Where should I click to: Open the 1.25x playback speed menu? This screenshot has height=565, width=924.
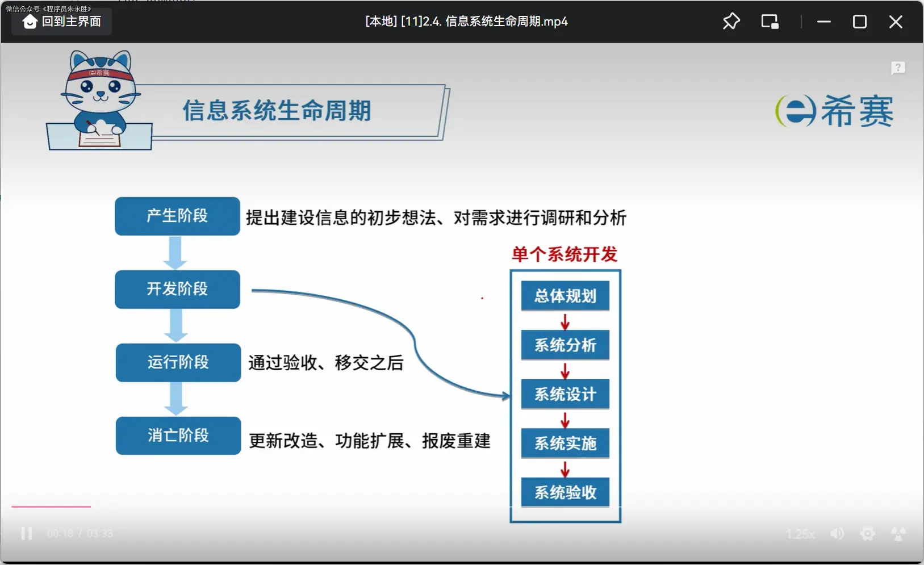[800, 534]
